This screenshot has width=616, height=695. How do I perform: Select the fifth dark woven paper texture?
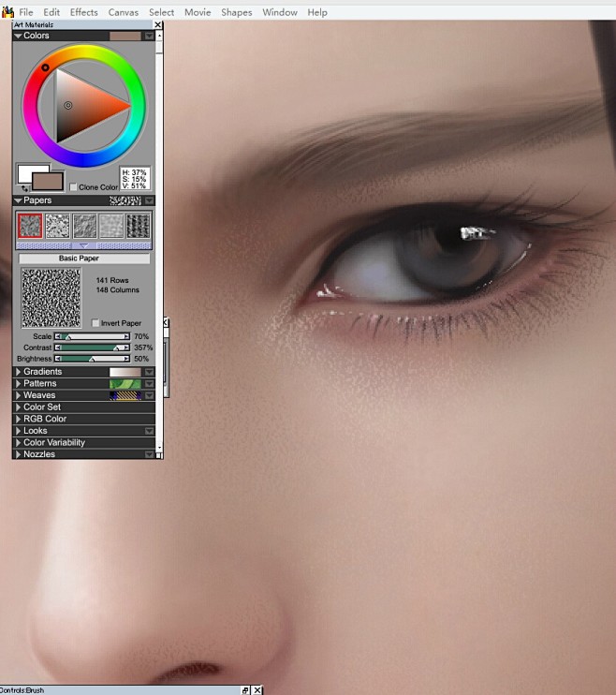coord(139,226)
